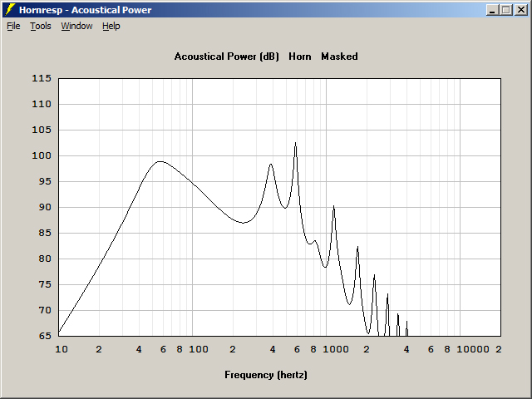Open the Tools menu

[x=41, y=26]
